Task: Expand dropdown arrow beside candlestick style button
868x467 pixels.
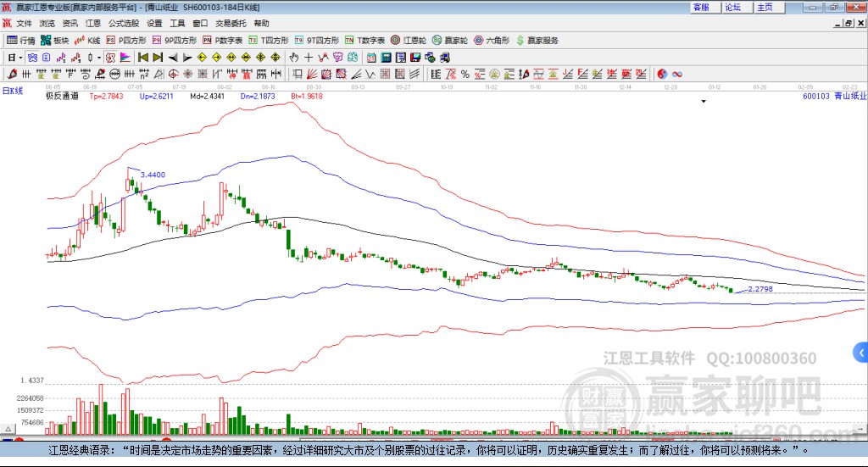Action: coord(99,58)
